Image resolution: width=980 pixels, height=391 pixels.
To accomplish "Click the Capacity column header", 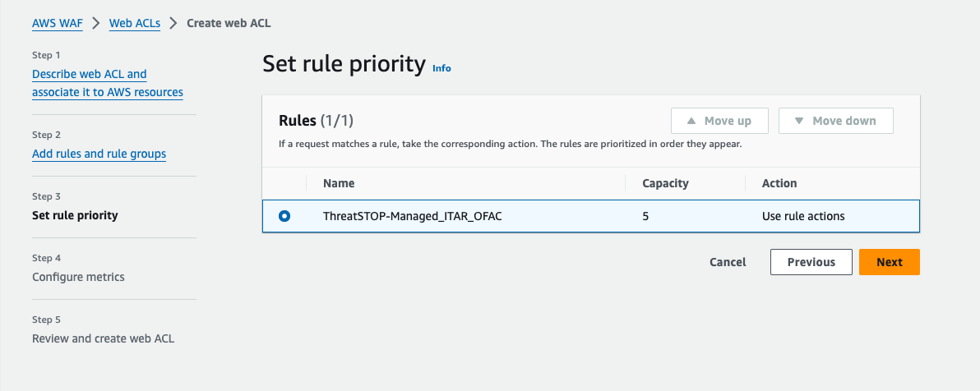I will (x=665, y=183).
